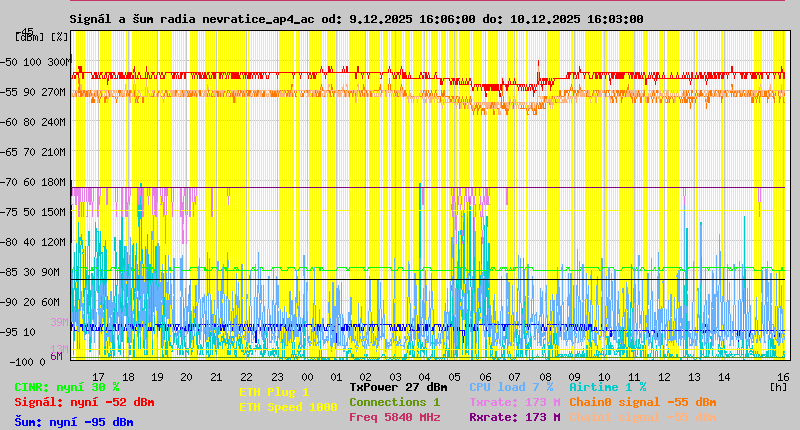
Task: Click hour label "07" on time axis
Action: click(x=514, y=377)
